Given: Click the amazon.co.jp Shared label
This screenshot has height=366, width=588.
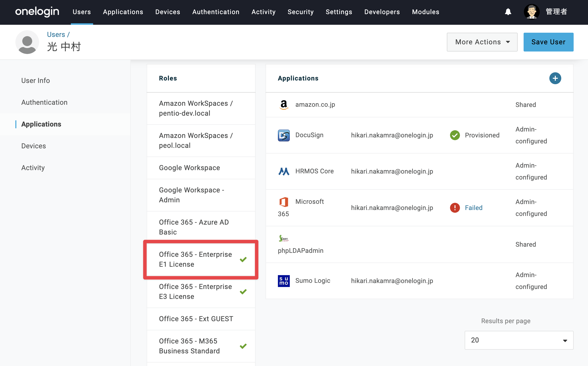Looking at the screenshot, I should click(x=526, y=105).
